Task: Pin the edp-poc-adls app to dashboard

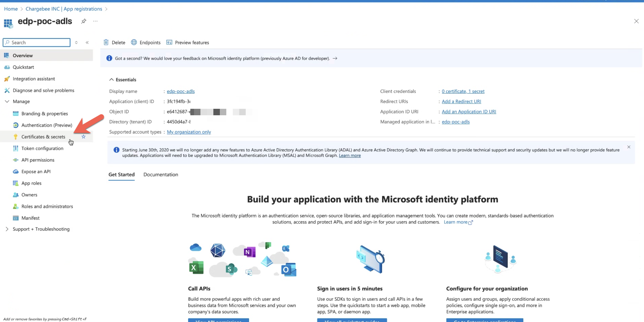Action: click(x=84, y=21)
